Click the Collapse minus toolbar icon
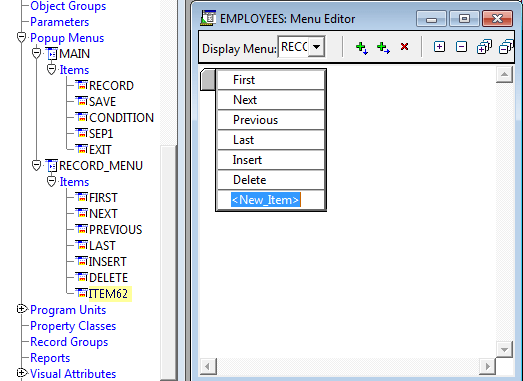 [x=461, y=47]
